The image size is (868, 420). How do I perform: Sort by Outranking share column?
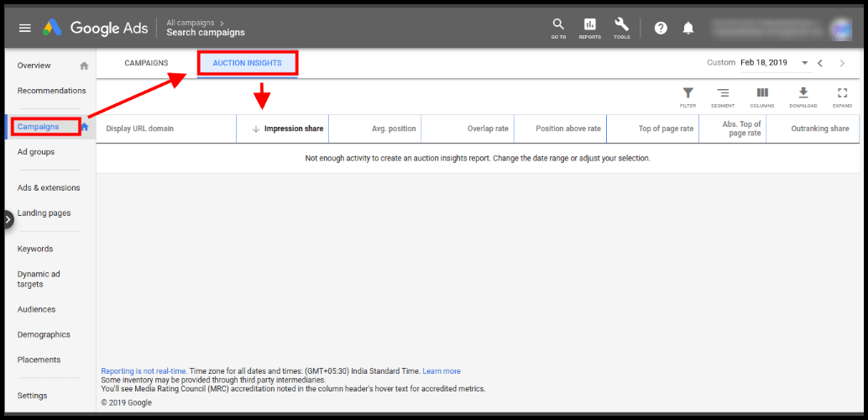(820, 129)
